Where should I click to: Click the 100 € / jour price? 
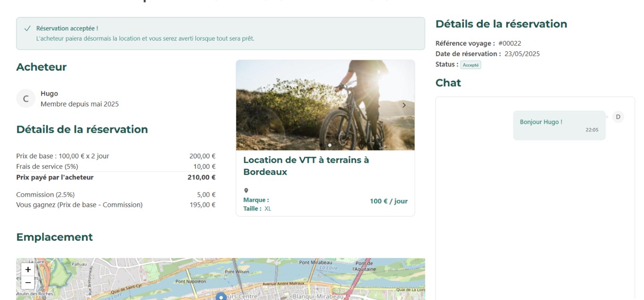tap(388, 201)
